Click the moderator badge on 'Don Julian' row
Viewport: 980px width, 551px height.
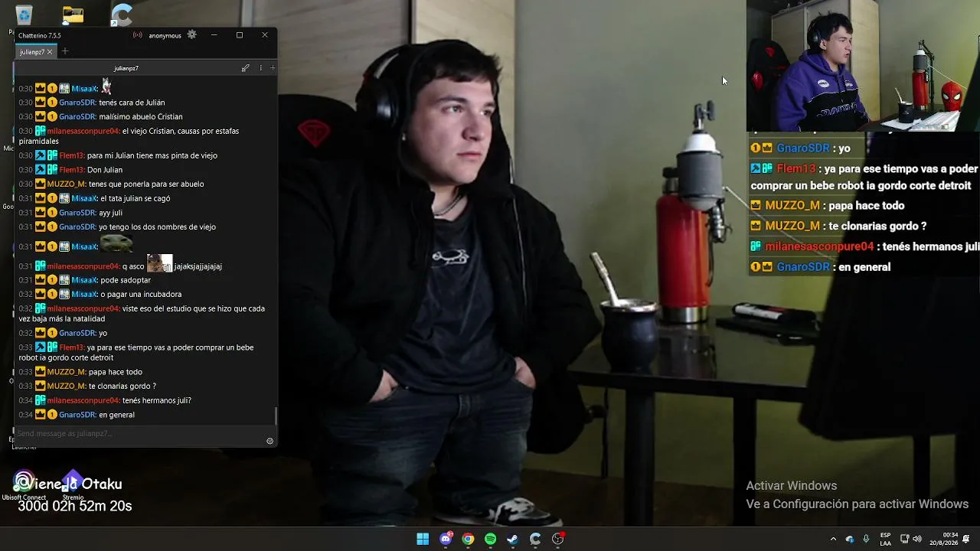coord(41,170)
